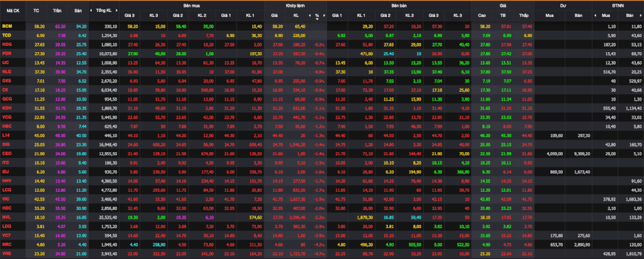Select the DIG ticker

point(6,143)
